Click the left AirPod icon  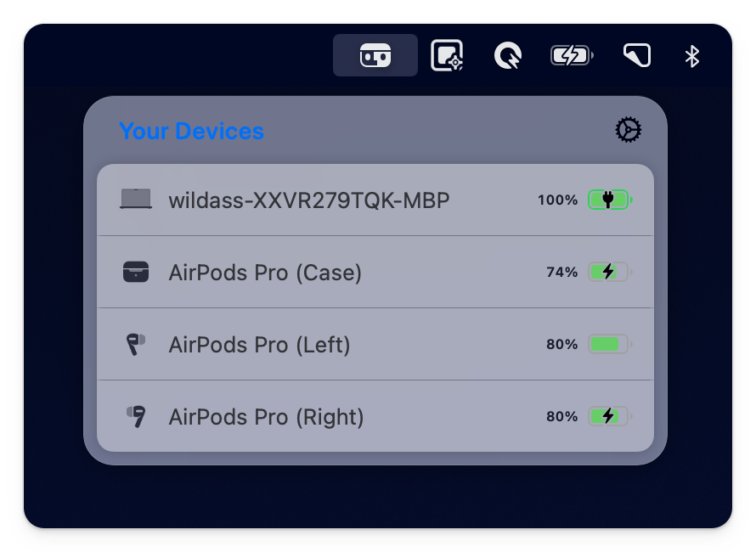136,344
